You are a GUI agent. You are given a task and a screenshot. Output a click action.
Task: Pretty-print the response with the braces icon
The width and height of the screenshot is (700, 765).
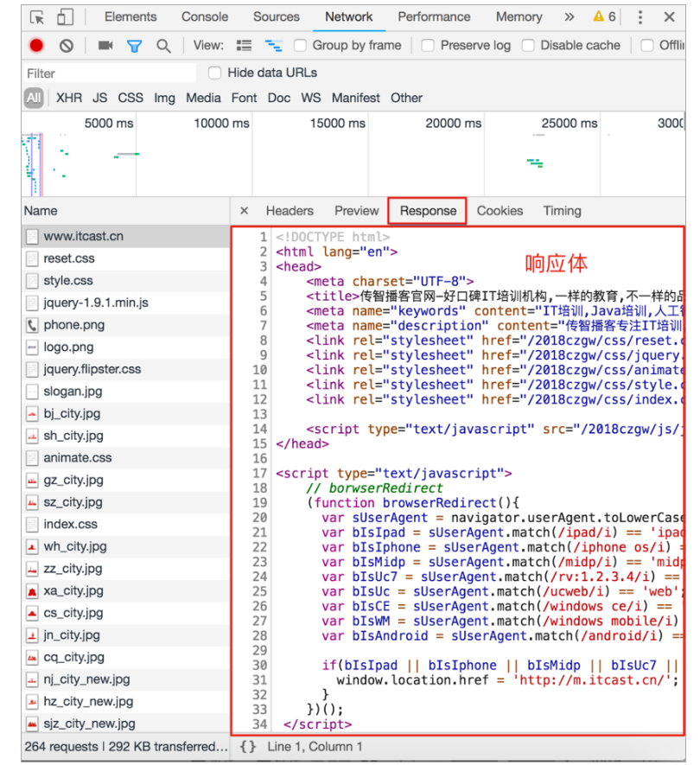(x=248, y=747)
